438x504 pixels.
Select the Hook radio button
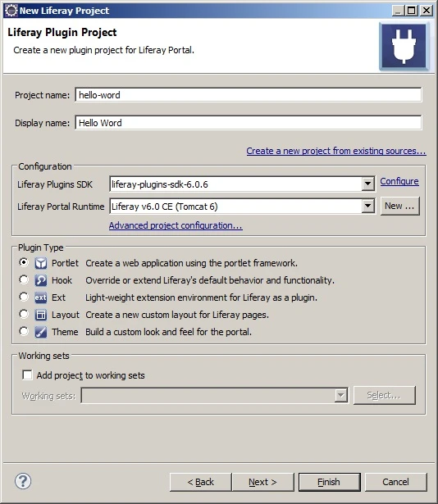[x=24, y=279]
